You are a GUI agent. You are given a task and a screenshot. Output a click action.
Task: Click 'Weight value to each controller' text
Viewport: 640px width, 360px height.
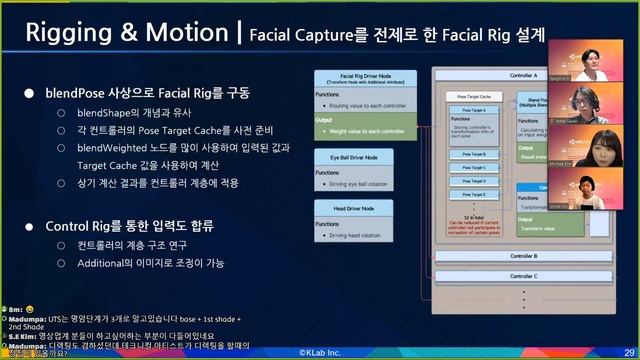367,131
